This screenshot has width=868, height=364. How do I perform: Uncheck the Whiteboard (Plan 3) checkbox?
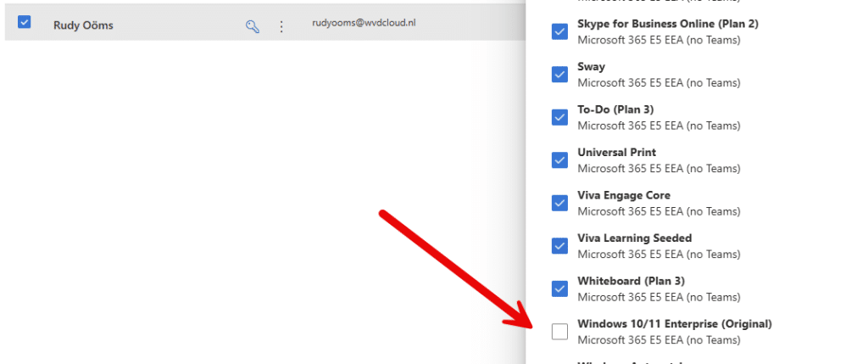(559, 288)
